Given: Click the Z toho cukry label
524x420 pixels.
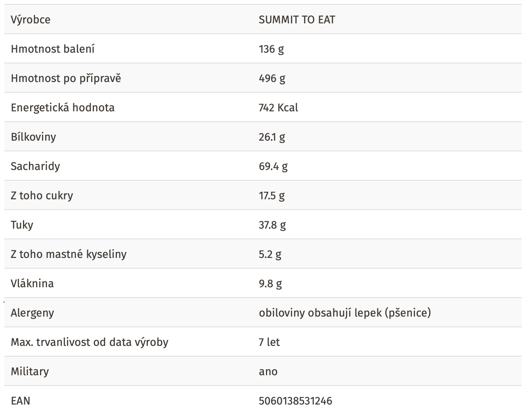Looking at the screenshot, I should click(42, 196).
